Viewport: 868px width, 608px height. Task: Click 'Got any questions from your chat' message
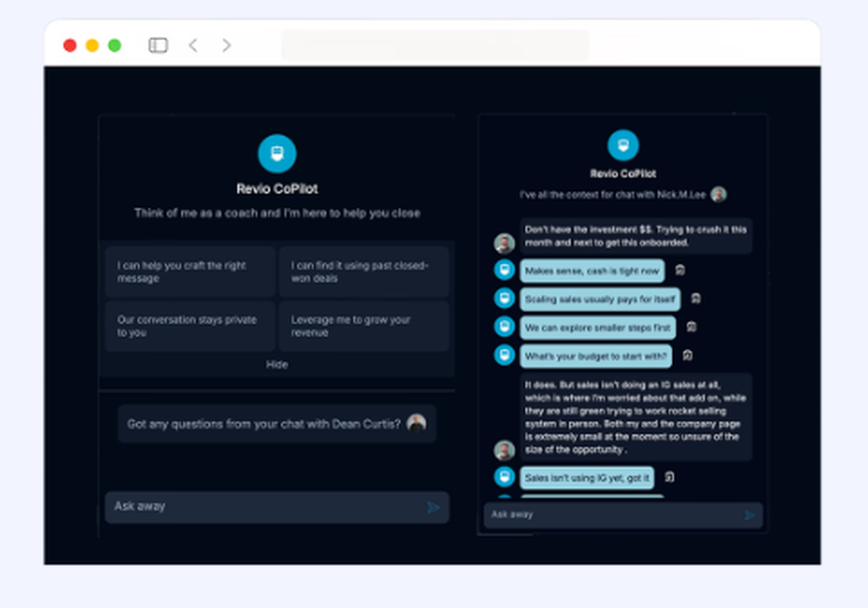point(277,424)
